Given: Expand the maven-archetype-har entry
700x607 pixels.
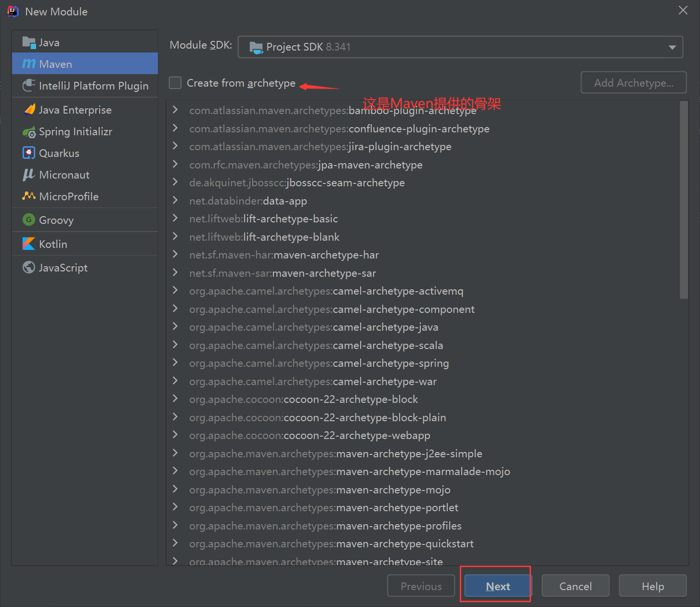Looking at the screenshot, I should 175,254.
